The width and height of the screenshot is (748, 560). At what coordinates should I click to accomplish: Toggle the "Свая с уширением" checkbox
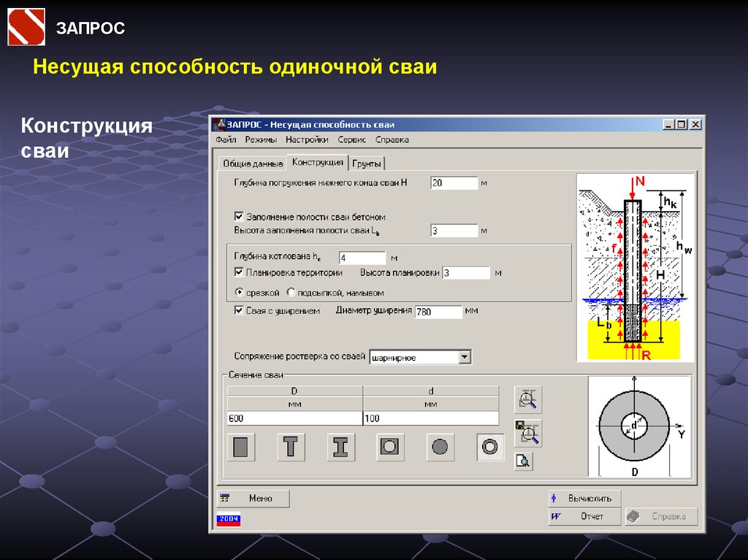tap(239, 310)
